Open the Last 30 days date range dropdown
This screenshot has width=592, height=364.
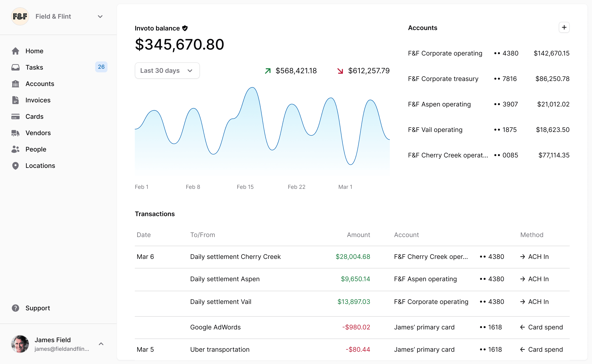point(167,70)
